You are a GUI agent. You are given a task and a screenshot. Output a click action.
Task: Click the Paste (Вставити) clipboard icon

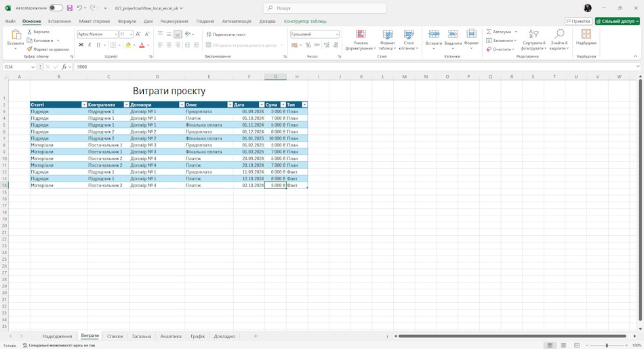(16, 35)
